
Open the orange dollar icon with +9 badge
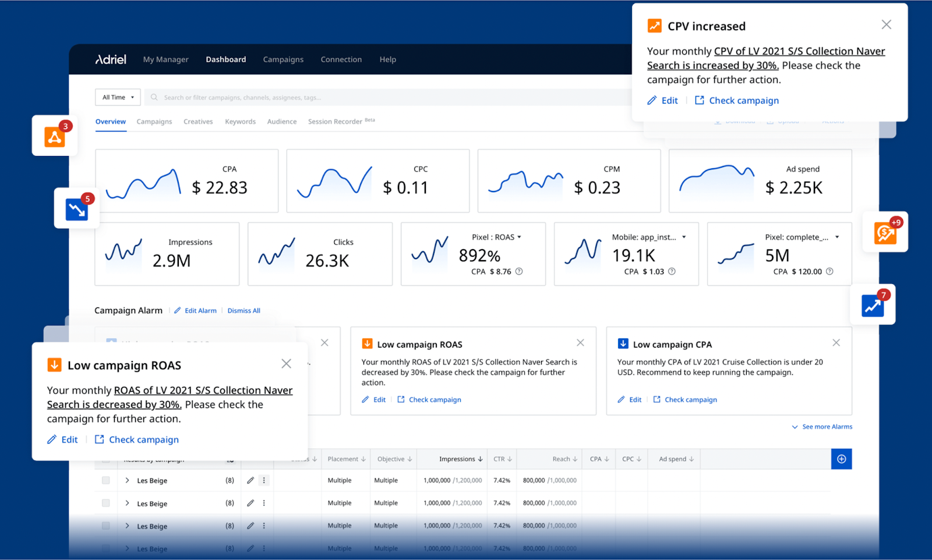[885, 232]
